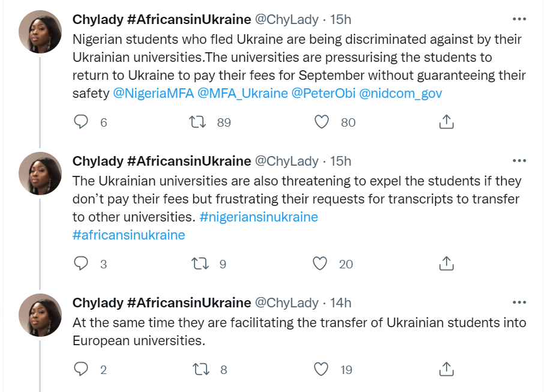
Task: Reply to the first tweet about Nigerian students
Action: coord(81,122)
